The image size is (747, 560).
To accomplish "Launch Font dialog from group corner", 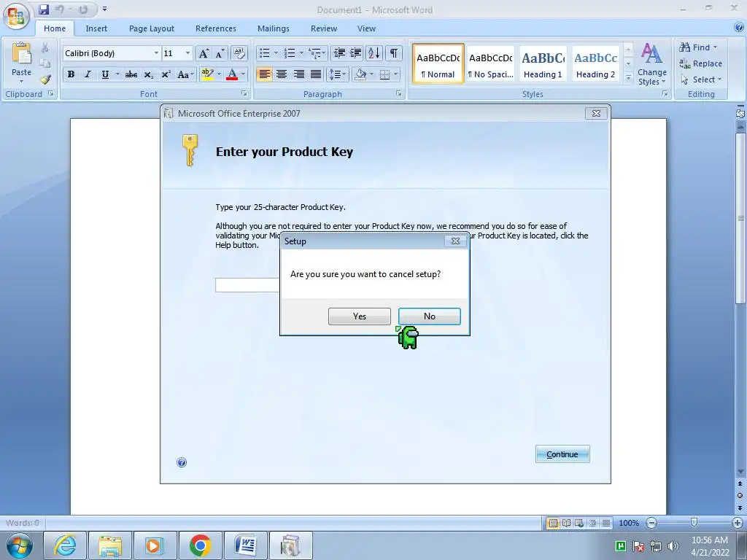I will pyautogui.click(x=244, y=94).
